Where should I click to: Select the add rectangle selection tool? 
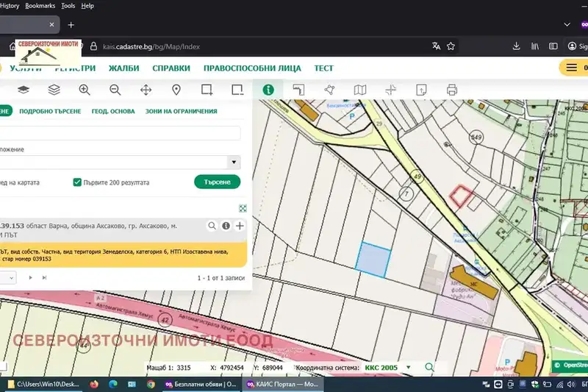tap(207, 90)
